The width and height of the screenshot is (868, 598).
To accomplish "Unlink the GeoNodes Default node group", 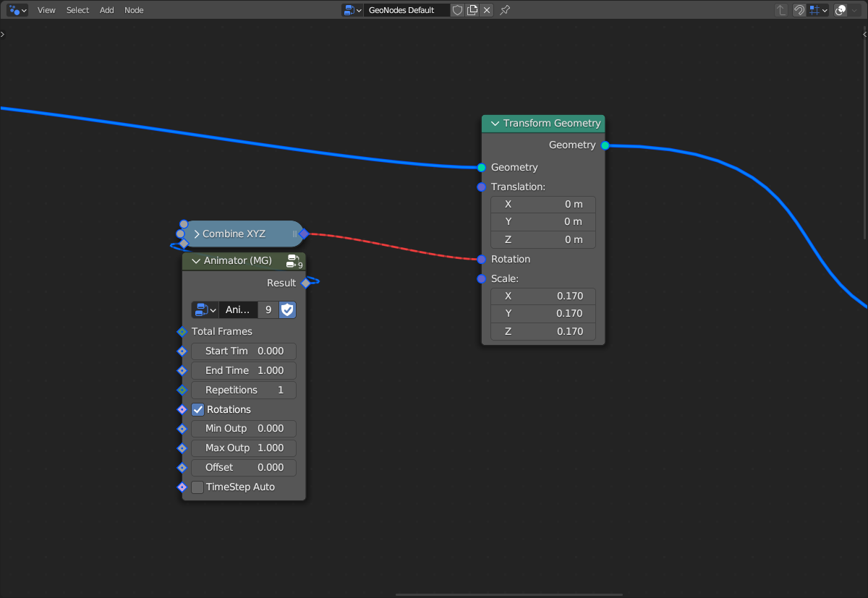I will (487, 10).
